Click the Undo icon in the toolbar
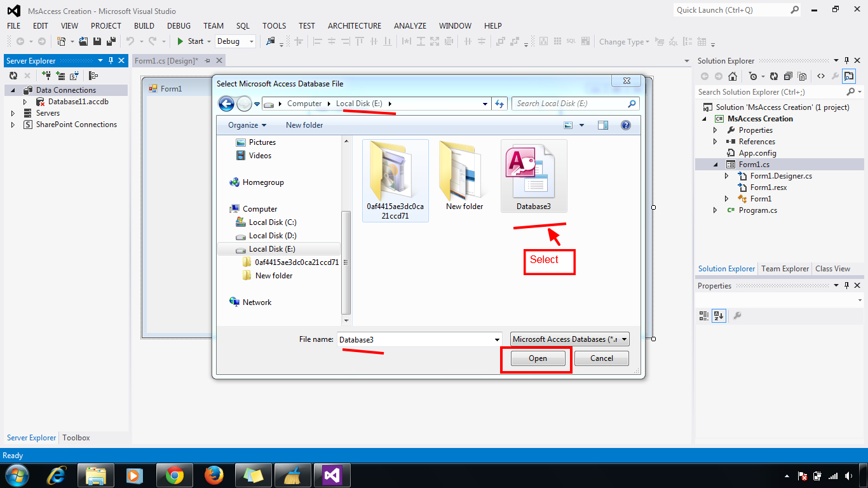The image size is (868, 488). [x=130, y=41]
